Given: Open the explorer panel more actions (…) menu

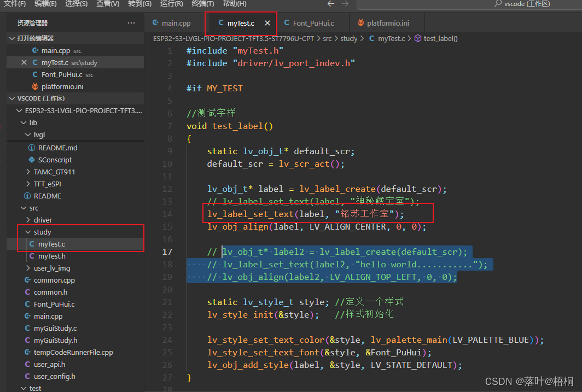Looking at the screenshot, I should click(131, 23).
